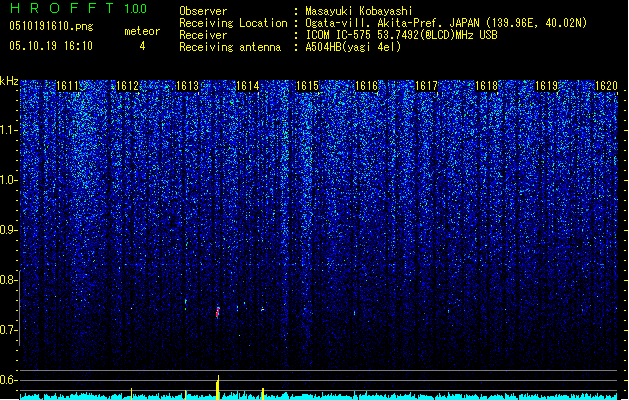Click the 0.7 kHz axis label

[9, 330]
